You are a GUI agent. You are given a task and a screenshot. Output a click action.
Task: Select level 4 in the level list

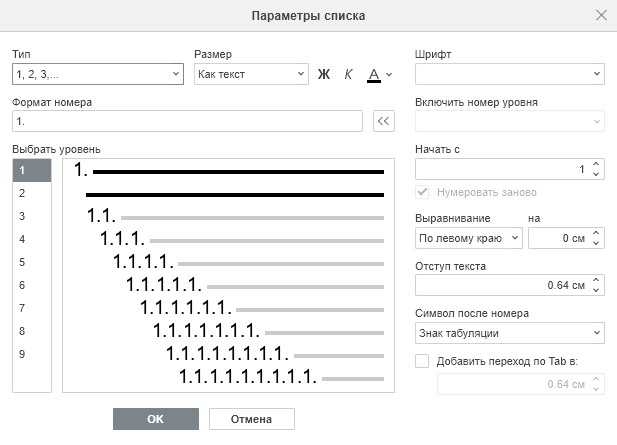tap(32, 239)
